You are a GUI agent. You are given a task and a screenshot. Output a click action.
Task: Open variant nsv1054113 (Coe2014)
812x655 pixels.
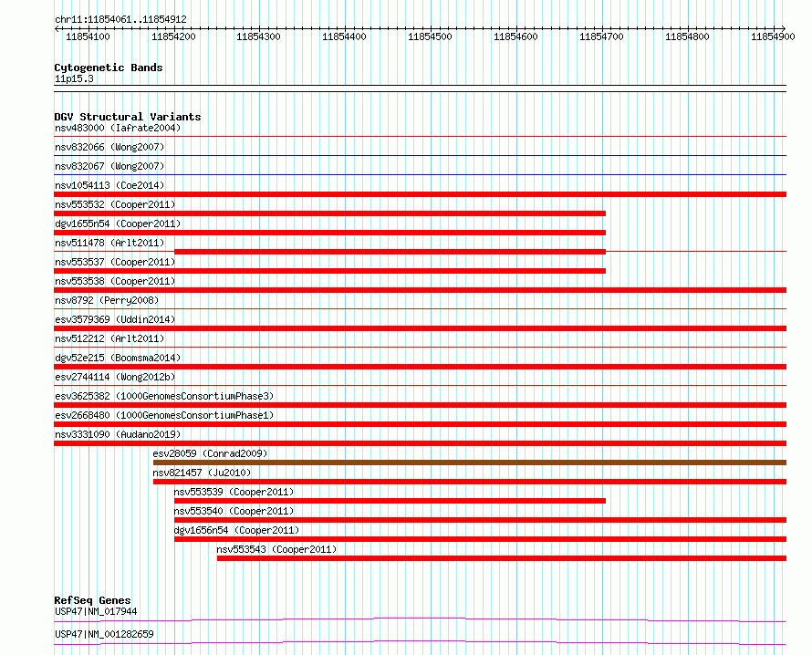click(109, 185)
